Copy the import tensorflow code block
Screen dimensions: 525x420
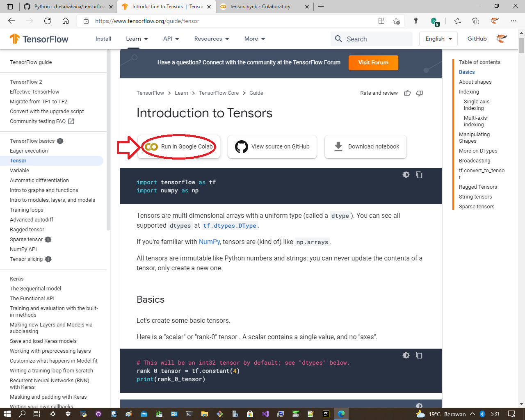coord(419,175)
